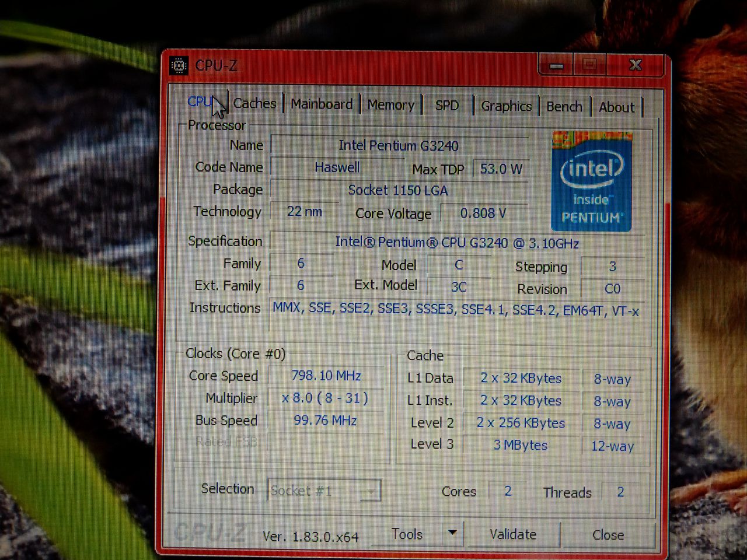Switch to the Bench tab
This screenshot has height=560, width=747.
coord(564,107)
